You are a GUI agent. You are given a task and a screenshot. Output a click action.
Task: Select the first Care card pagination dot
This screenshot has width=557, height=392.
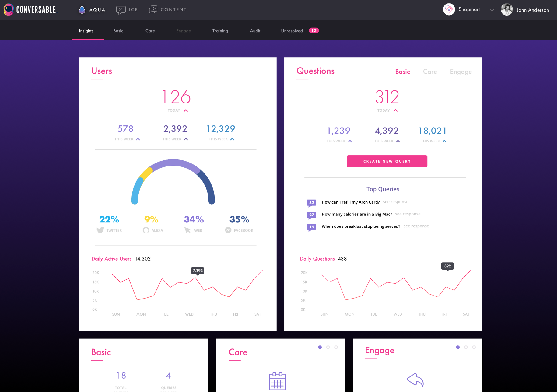320,347
